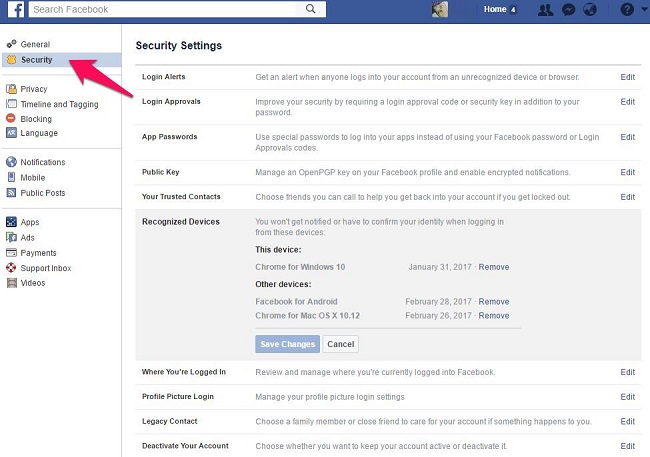This screenshot has height=457, width=650.
Task: Click the Public Key row title
Action: pyautogui.click(x=160, y=172)
